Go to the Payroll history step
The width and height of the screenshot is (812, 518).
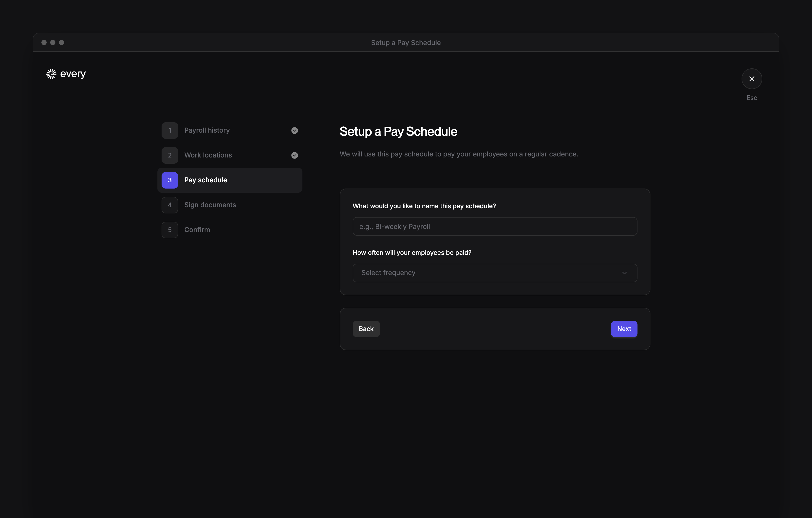tap(230, 131)
